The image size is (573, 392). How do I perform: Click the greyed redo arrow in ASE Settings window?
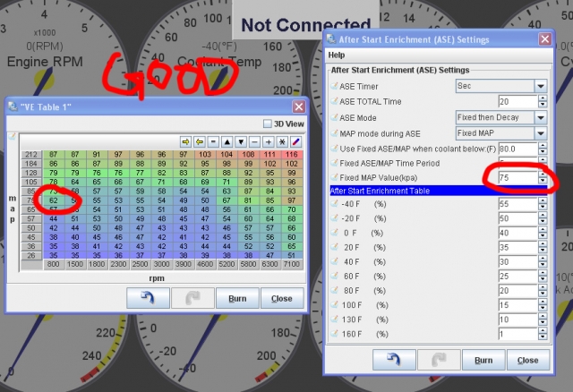point(439,360)
